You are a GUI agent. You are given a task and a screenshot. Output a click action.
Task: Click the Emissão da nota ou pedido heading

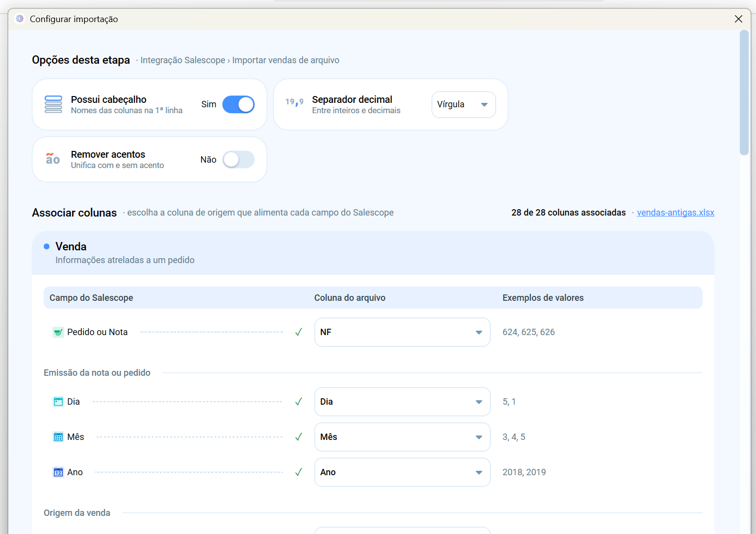(97, 373)
